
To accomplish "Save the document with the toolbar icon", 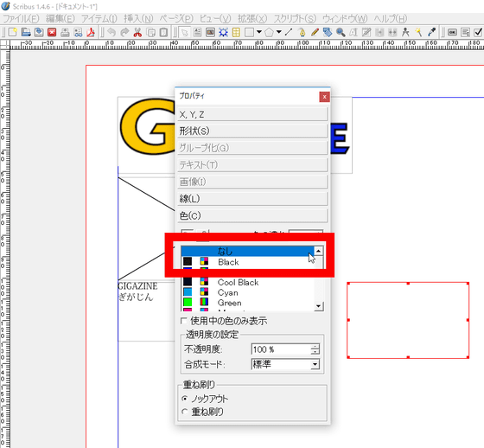I will 39,32.
